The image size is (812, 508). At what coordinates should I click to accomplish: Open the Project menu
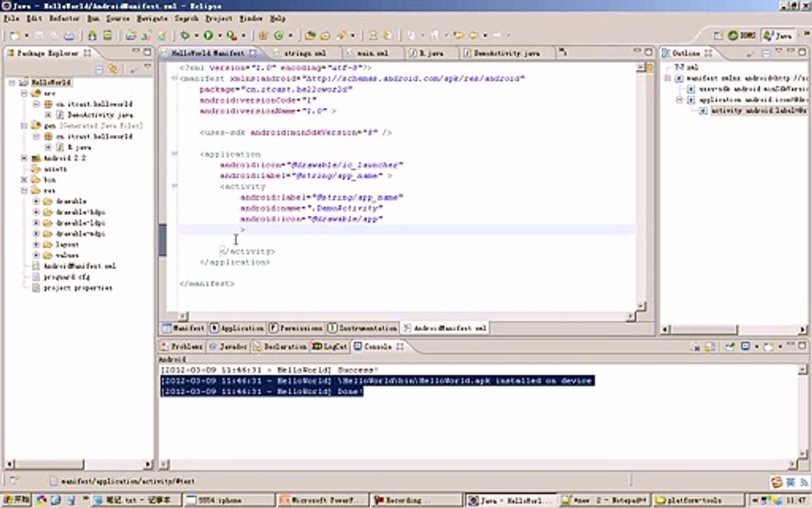[x=219, y=18]
